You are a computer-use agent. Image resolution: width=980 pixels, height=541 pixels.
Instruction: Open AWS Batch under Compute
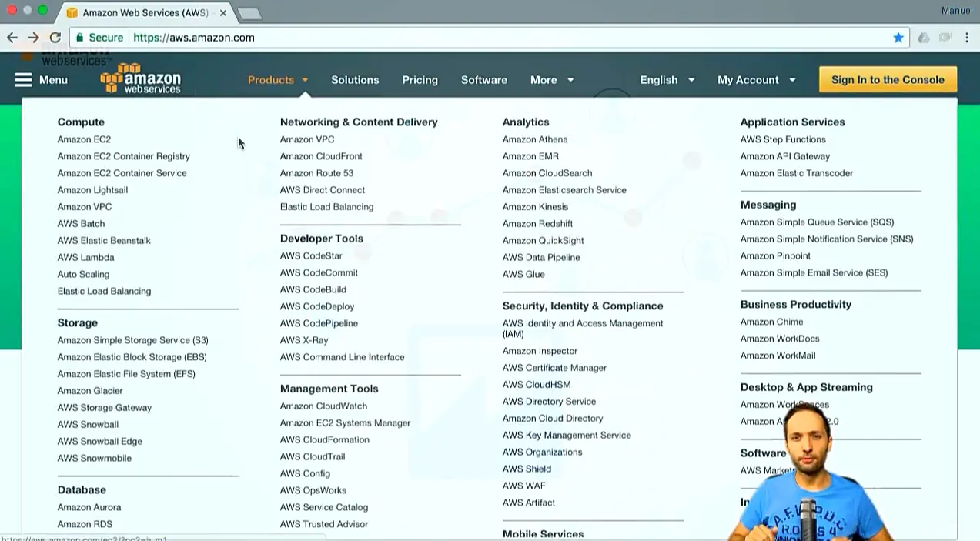(x=81, y=224)
